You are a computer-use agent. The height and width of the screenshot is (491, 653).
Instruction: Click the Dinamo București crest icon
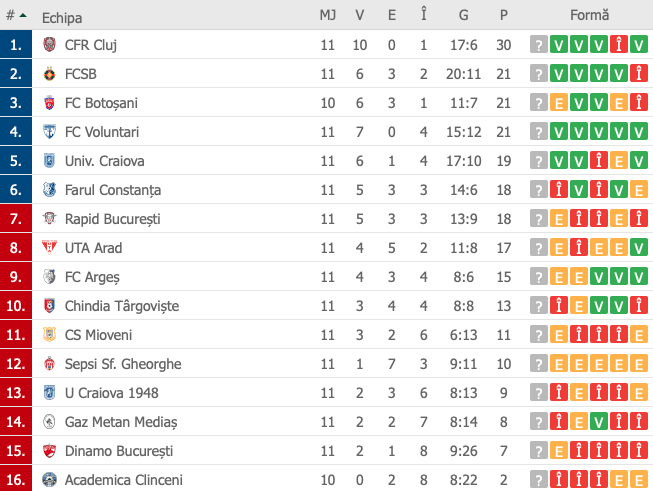tap(50, 451)
